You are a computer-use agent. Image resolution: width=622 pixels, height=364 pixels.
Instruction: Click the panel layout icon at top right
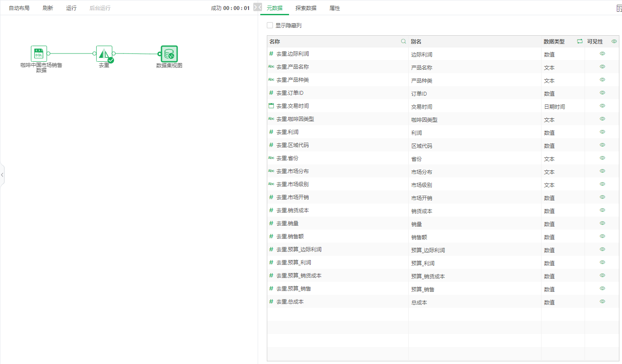619,8
